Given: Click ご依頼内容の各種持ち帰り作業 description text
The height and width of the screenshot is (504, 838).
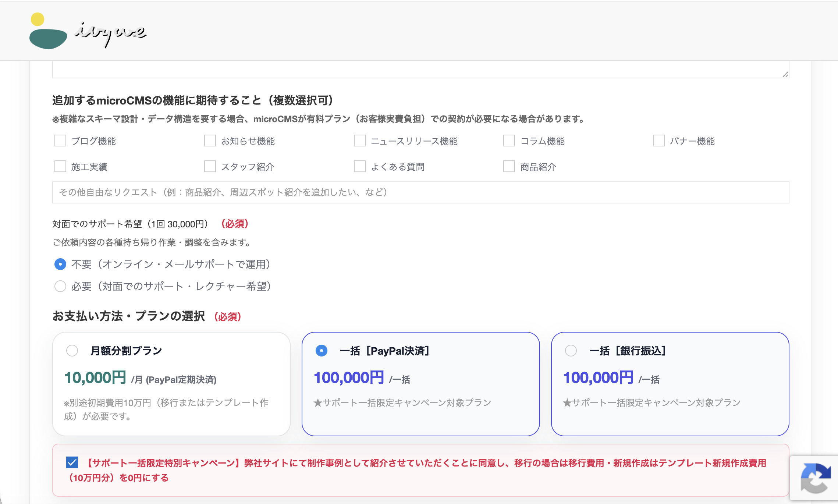Looking at the screenshot, I should [152, 242].
